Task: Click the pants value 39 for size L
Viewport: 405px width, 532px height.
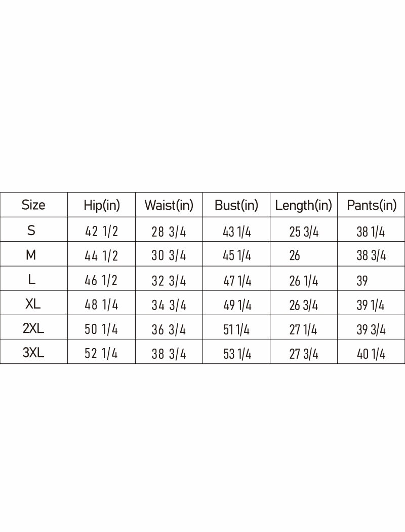Action: (362, 281)
